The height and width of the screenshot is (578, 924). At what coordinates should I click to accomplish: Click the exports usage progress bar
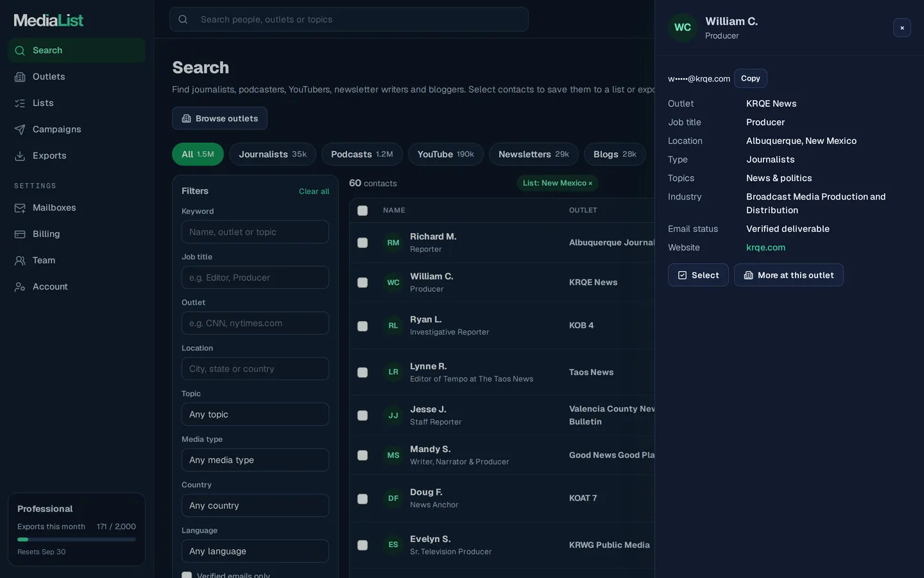coord(76,539)
